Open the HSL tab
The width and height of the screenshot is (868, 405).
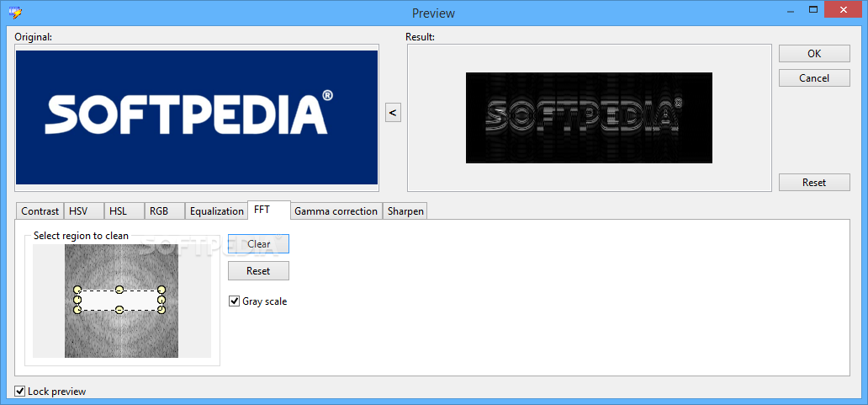coord(124,211)
